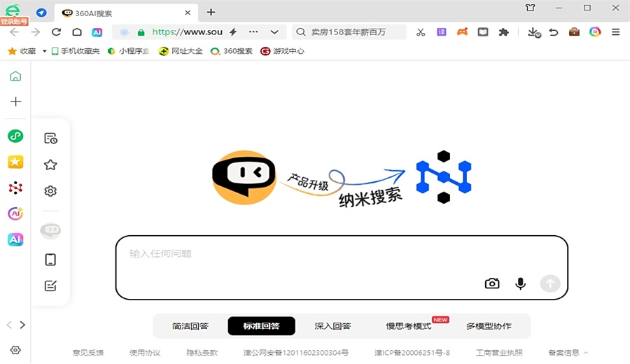The image size is (630, 364).
Task: Open the gear settings icon in panel
Action: [x=50, y=191]
